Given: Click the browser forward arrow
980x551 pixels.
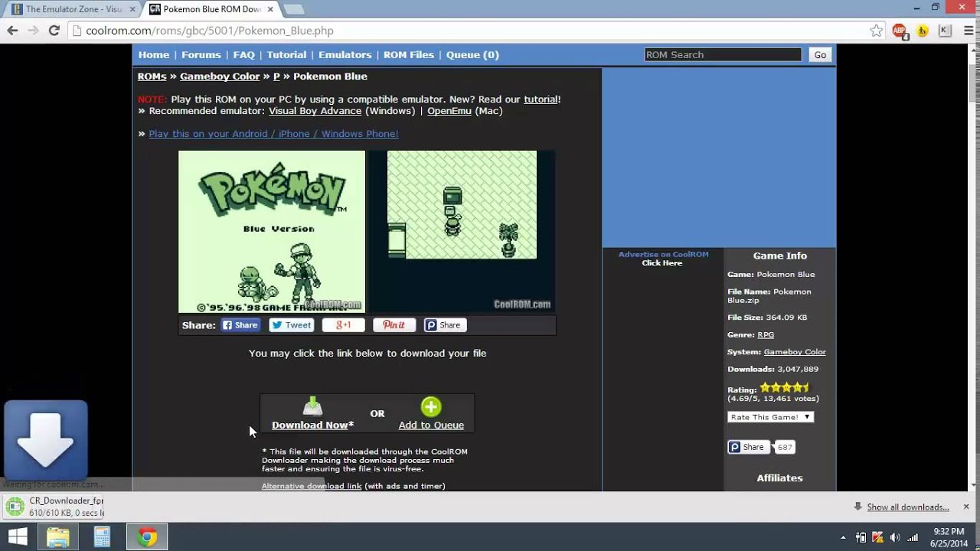Looking at the screenshot, I should 33,31.
